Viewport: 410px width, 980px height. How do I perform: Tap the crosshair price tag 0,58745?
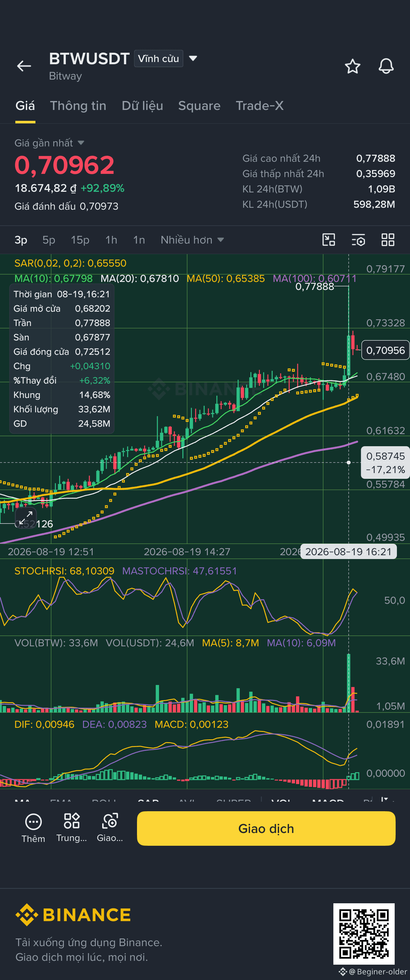[x=385, y=463]
